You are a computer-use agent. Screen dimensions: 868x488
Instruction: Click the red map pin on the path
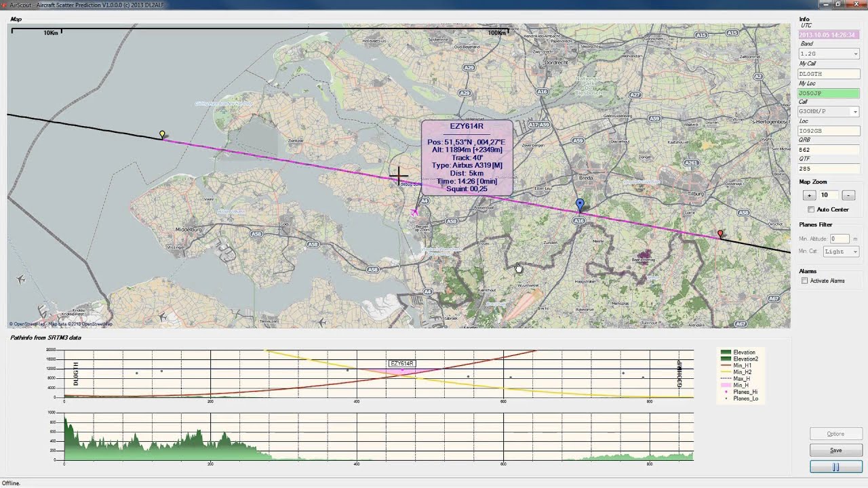[x=720, y=234]
